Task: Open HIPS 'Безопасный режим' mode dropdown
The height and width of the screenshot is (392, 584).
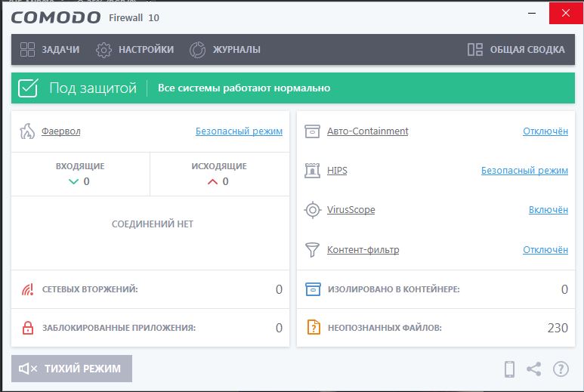Action: tap(524, 171)
